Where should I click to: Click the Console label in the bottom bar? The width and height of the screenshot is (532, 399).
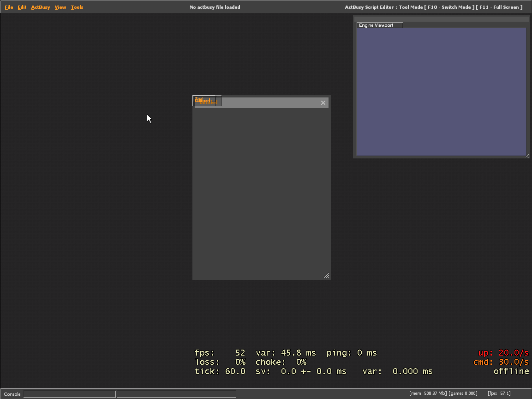(12, 394)
